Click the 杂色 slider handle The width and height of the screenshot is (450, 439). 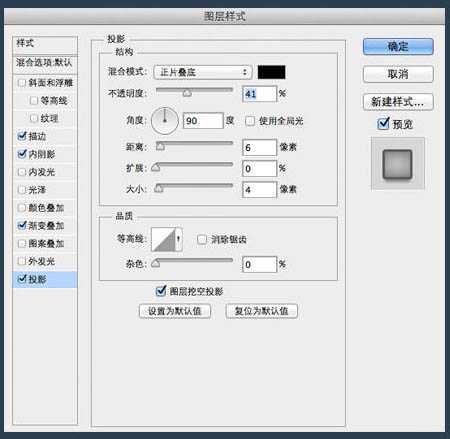(156, 263)
